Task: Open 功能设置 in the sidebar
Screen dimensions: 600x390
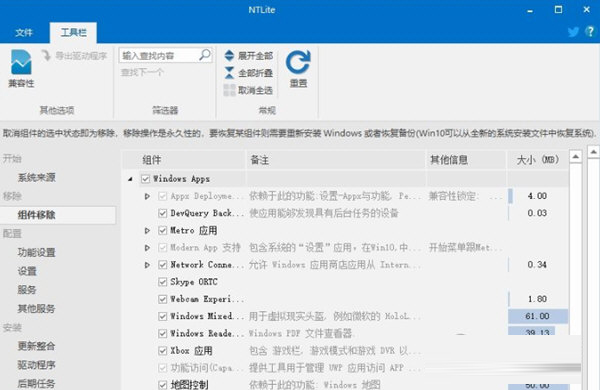Action: click(x=37, y=252)
